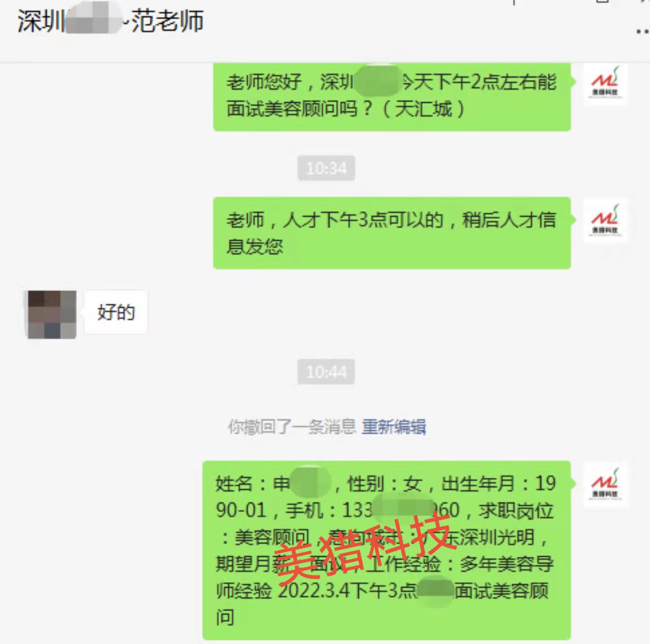Click the maximize window icon at top
The width and height of the screenshot is (650, 644).
602,2
